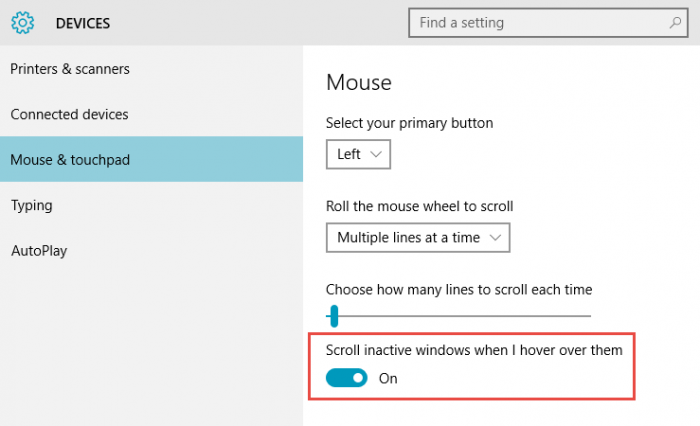Disable the scroll inactive windows toggle
Screen dimensions: 700x426
pyautogui.click(x=347, y=378)
